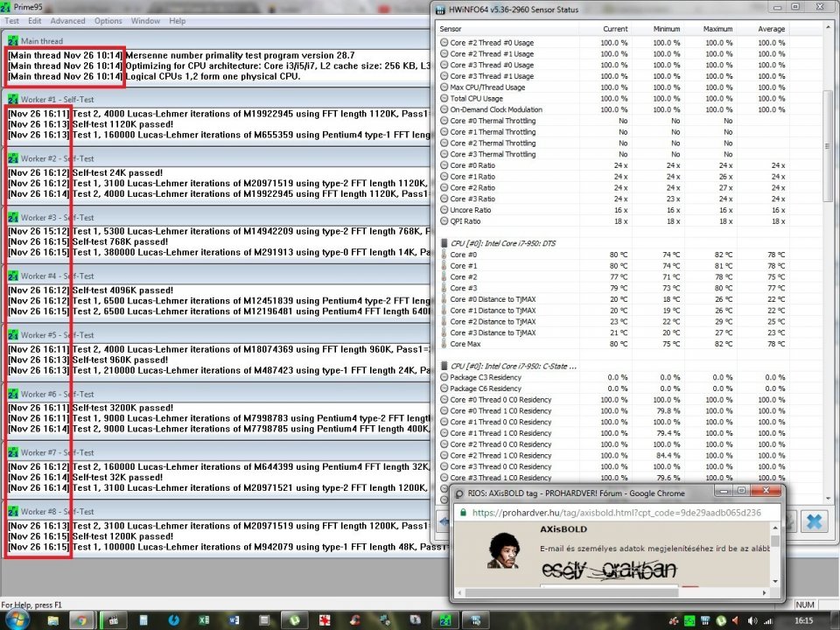Click the volume speaker tray icon
Image resolution: width=840 pixels, height=630 pixels.
click(x=752, y=621)
